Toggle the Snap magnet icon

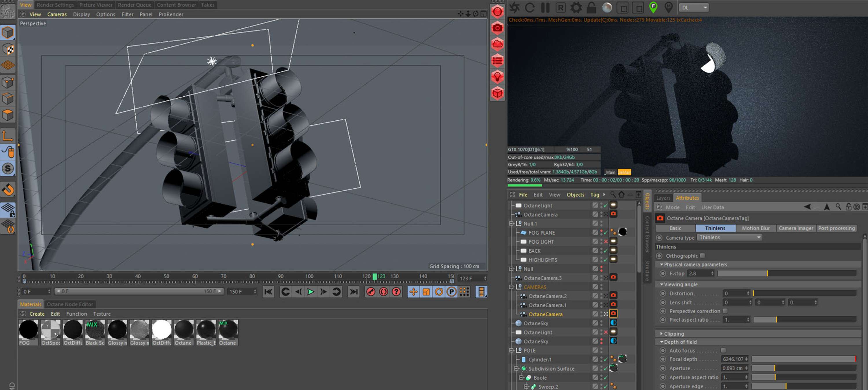click(x=8, y=189)
